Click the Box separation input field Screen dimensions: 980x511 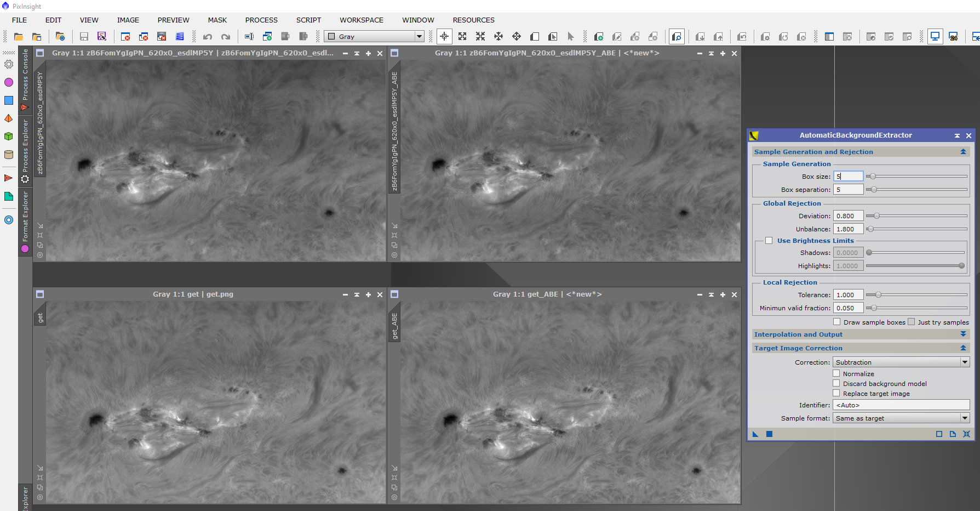click(848, 190)
